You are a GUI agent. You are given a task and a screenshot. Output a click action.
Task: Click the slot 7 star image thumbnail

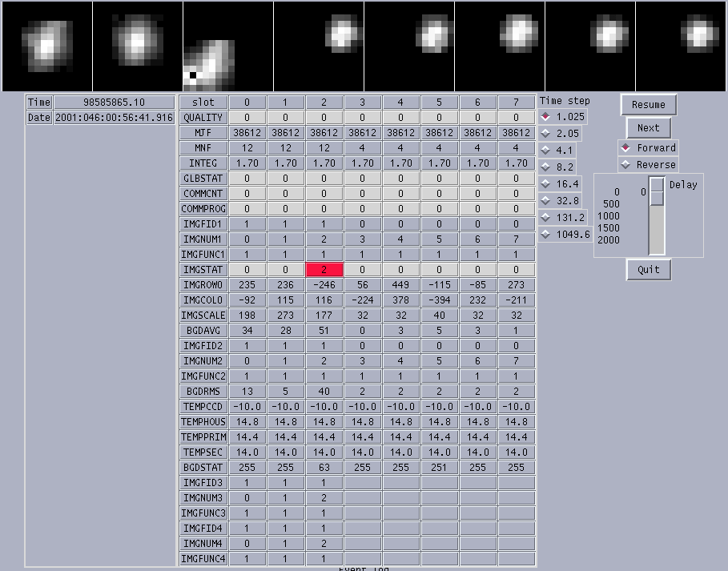[681, 46]
